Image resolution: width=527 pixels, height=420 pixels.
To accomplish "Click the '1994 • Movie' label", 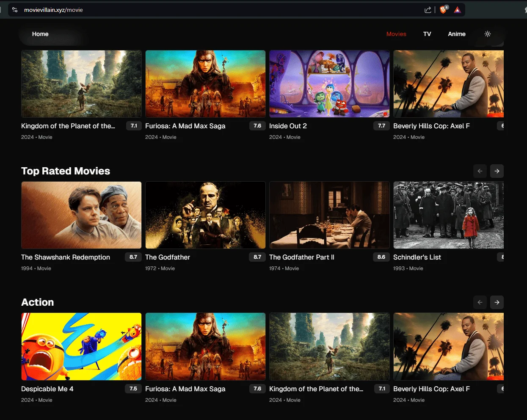I will point(36,268).
